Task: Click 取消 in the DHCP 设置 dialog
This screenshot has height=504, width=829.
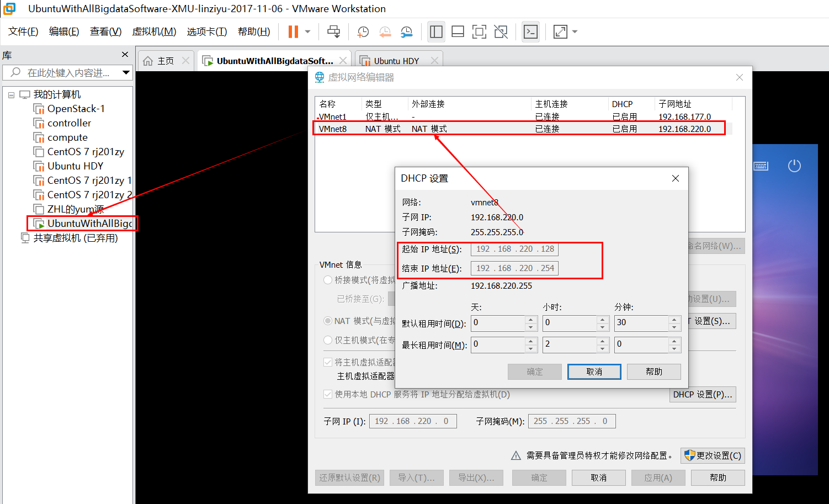Action: coord(594,372)
